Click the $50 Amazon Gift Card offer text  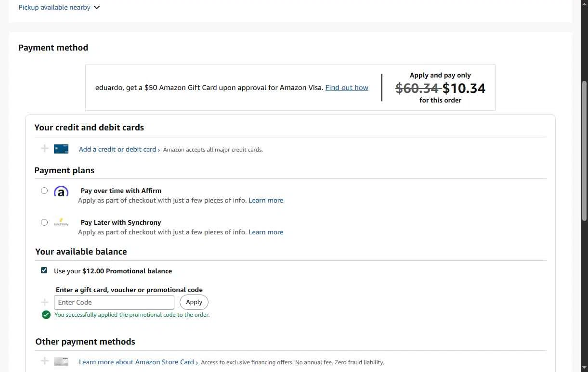209,88
